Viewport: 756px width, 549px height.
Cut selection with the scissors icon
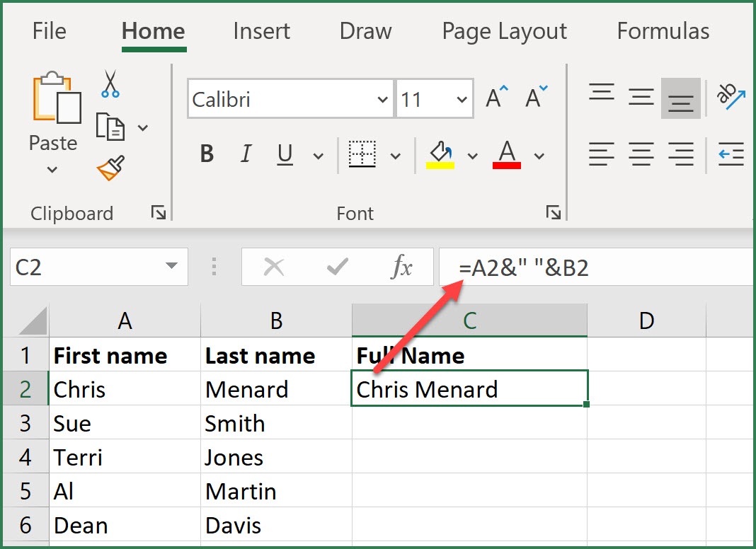pos(110,83)
